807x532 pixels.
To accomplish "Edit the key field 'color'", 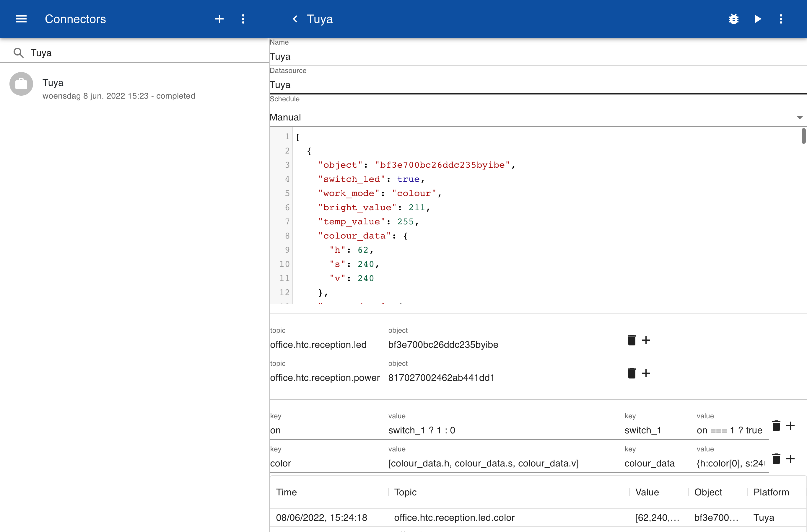I will tap(329, 463).
